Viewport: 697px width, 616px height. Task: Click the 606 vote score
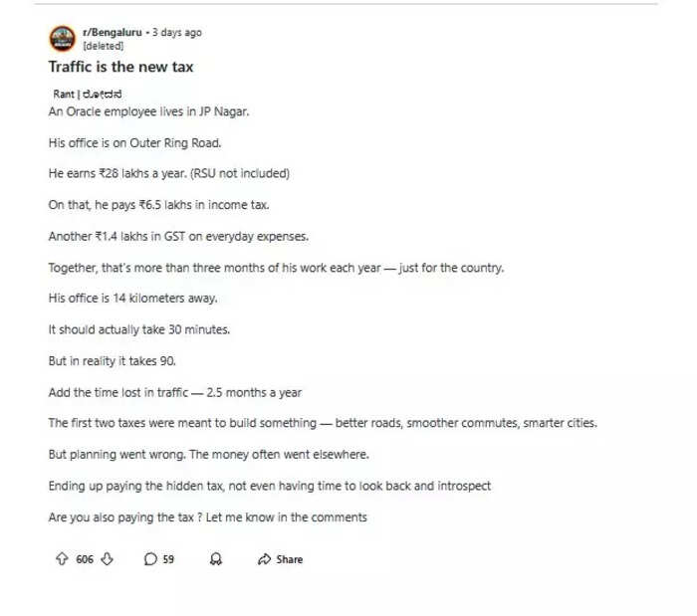(85, 559)
